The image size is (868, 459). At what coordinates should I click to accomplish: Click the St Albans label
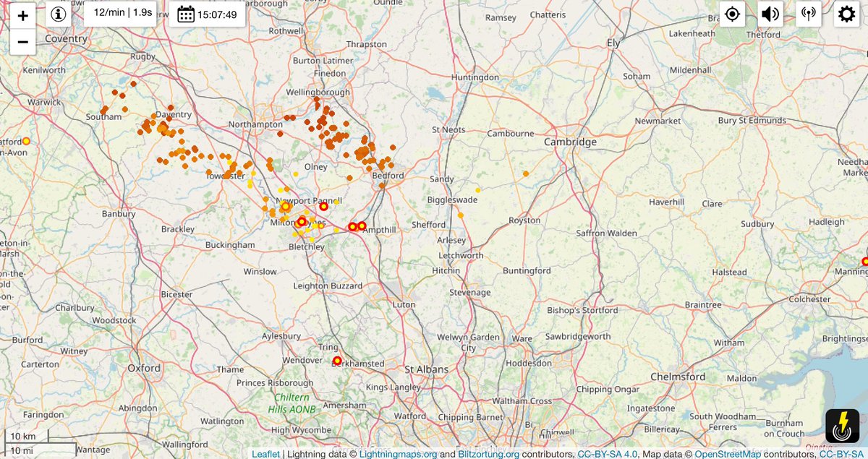point(427,369)
